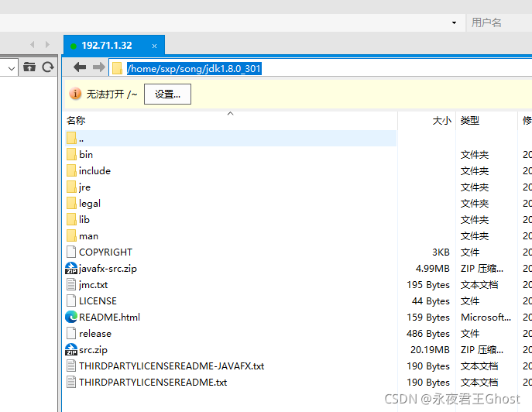This screenshot has height=412, width=532.
Task: Select the 'src.zip' file name
Action: (93, 350)
